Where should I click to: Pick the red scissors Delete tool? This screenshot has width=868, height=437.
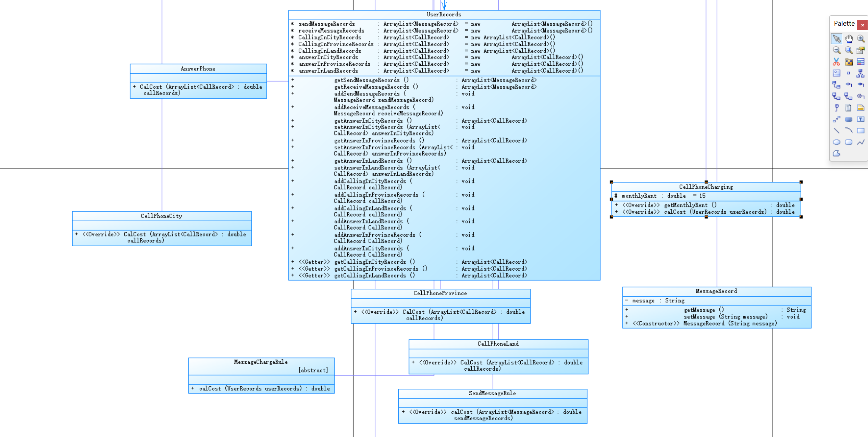(x=836, y=62)
